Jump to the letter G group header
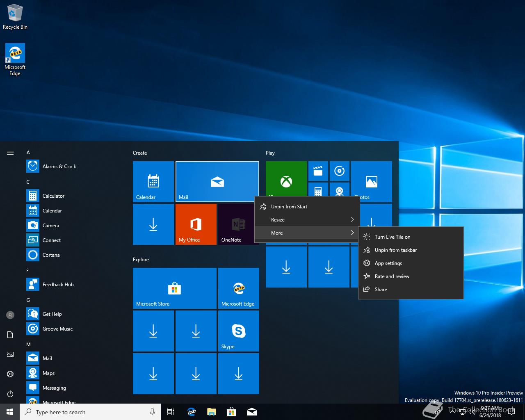 pos(28,300)
